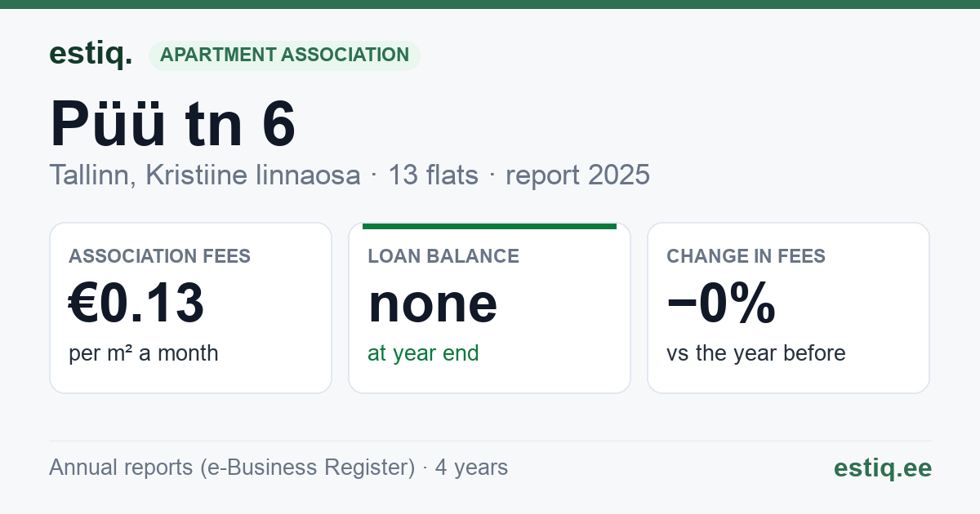Select the per m² a month caption
This screenshot has width=980, height=514.
point(144,353)
